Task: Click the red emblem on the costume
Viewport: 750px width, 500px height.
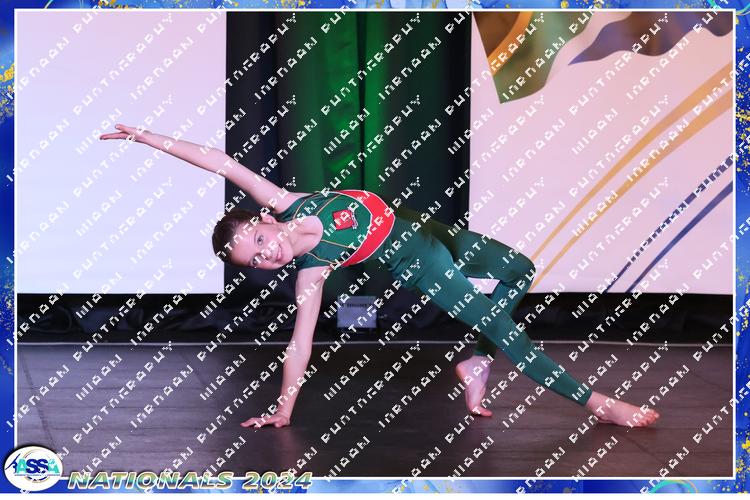Action: (x=344, y=219)
